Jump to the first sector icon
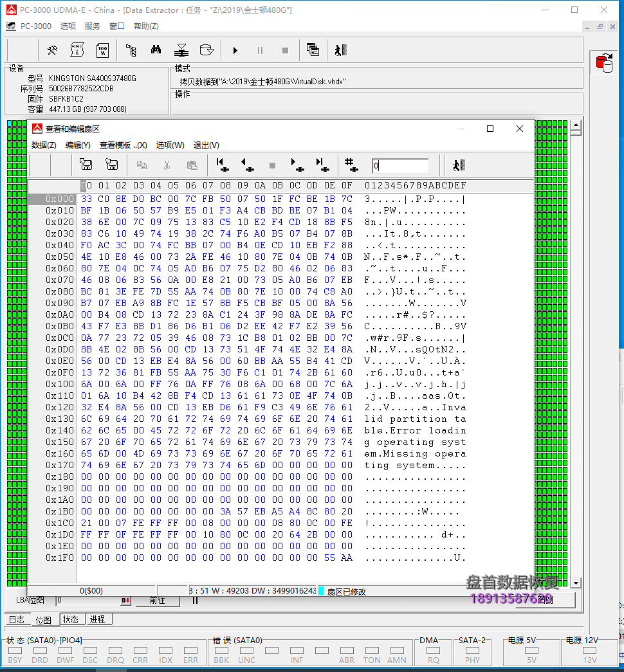624x672 pixels. tap(222, 165)
